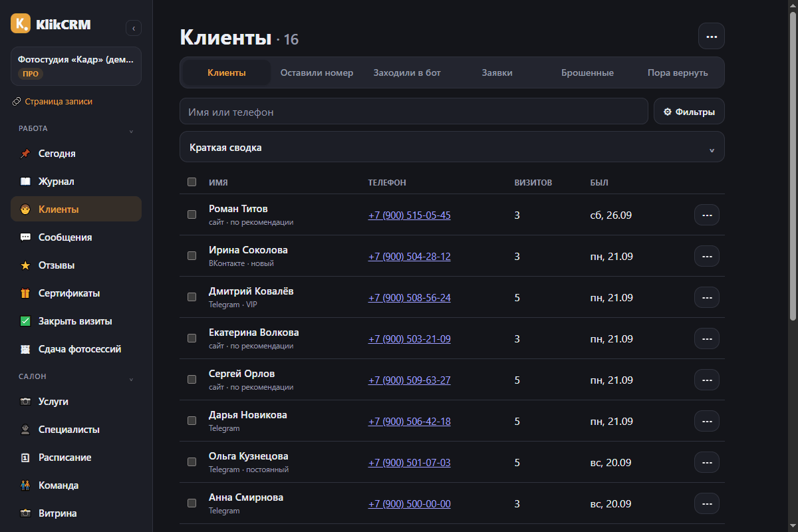This screenshot has width=798, height=532.
Task: Open actions menu for Дмитрий Ковалёв
Action: (707, 298)
